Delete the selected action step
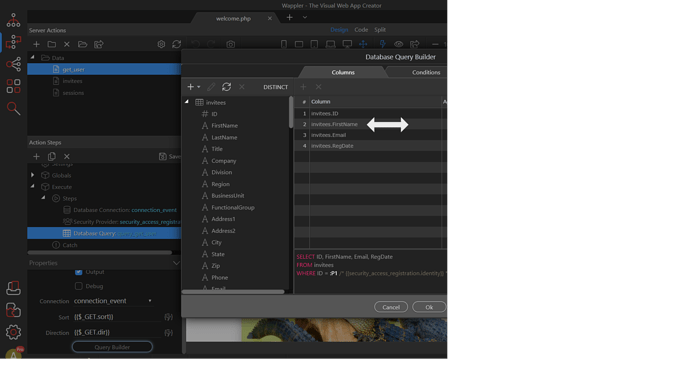Screen dimensions: 690x388 pos(67,157)
